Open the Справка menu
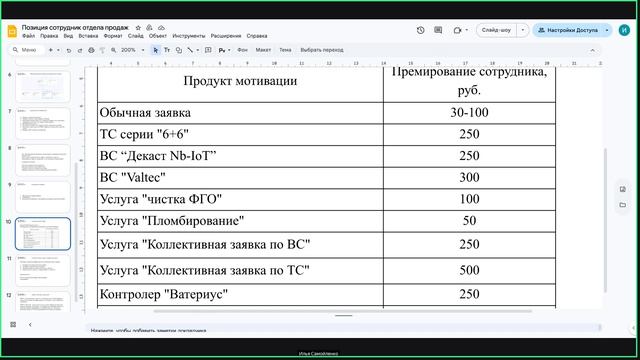The image size is (640, 360). pyautogui.click(x=257, y=36)
